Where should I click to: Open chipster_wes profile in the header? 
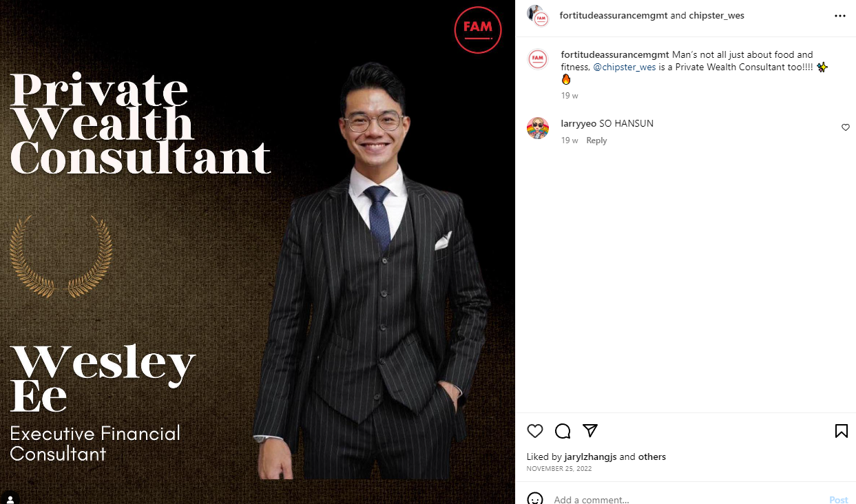716,15
